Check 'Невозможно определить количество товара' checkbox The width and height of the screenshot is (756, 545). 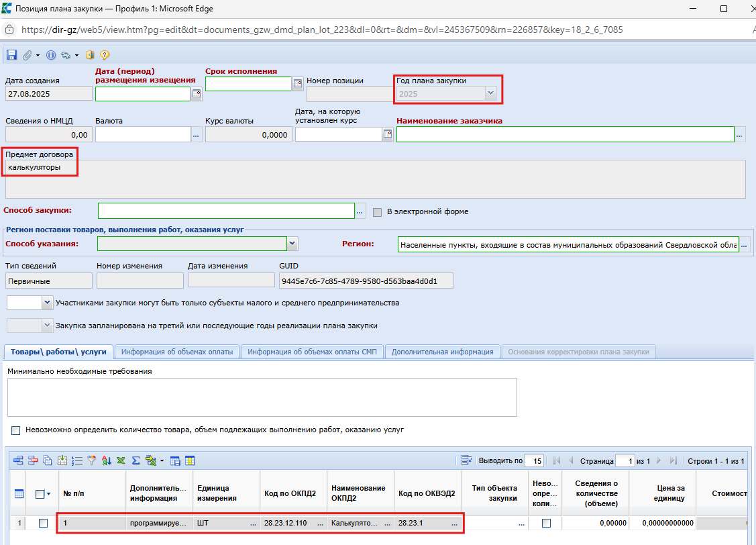(16, 430)
